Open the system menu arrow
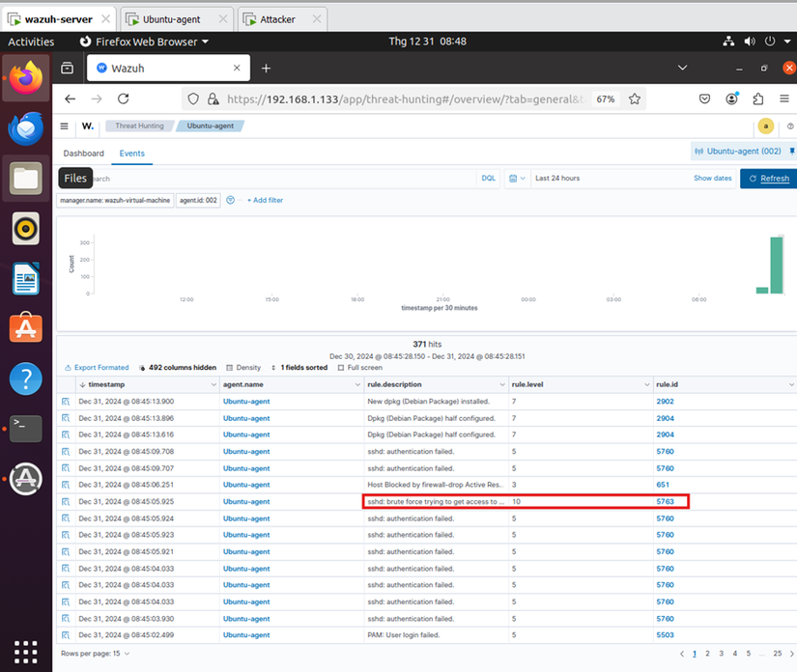The width and height of the screenshot is (797, 672). click(x=787, y=42)
